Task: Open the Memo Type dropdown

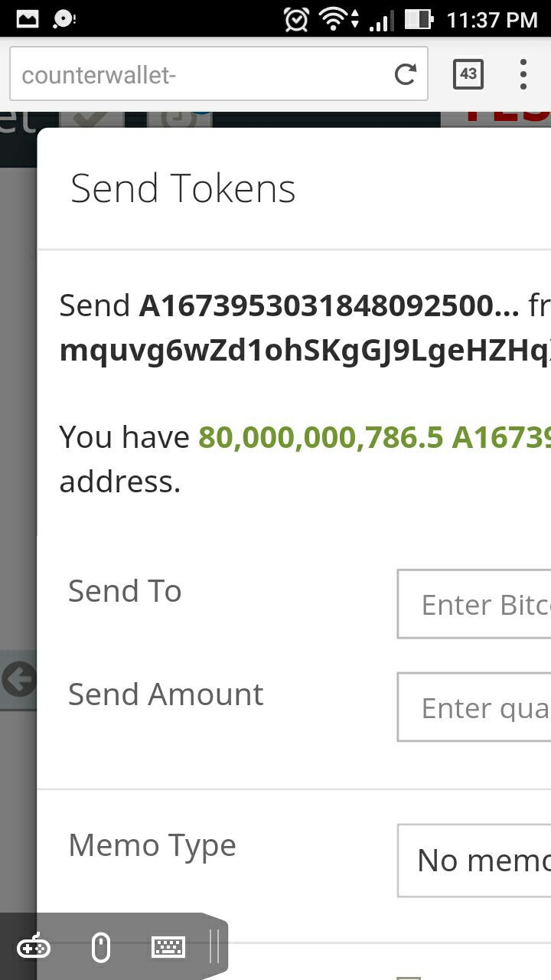Action: tap(474, 861)
